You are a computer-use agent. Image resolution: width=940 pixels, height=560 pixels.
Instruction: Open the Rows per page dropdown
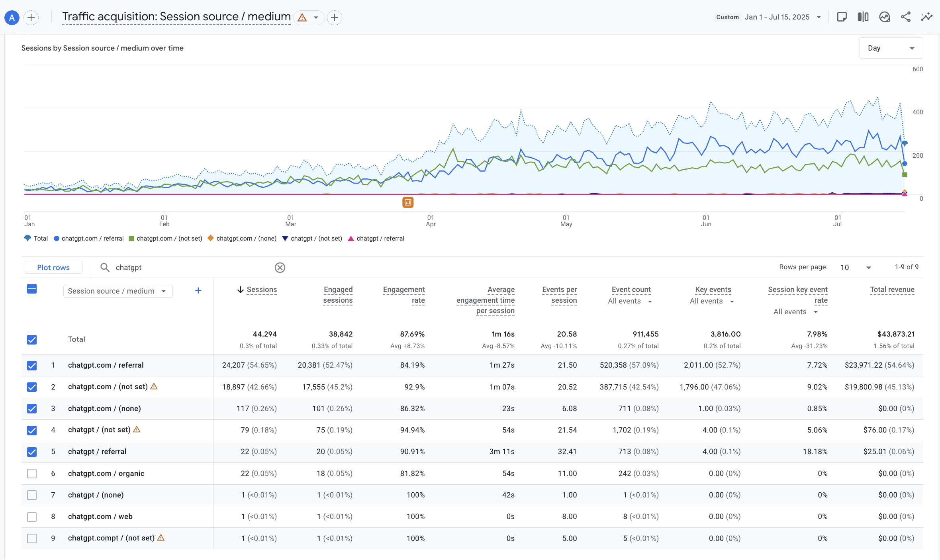855,268
